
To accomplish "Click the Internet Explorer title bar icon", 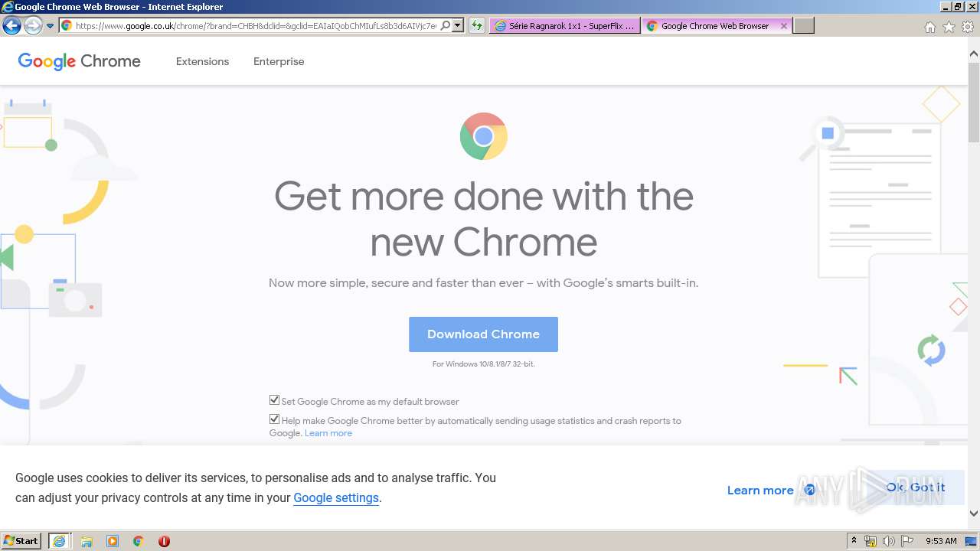I will [x=8, y=7].
